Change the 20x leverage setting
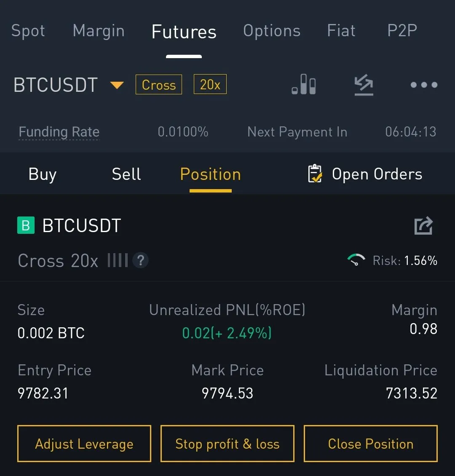Screen dimensions: 455x476 click(x=210, y=85)
